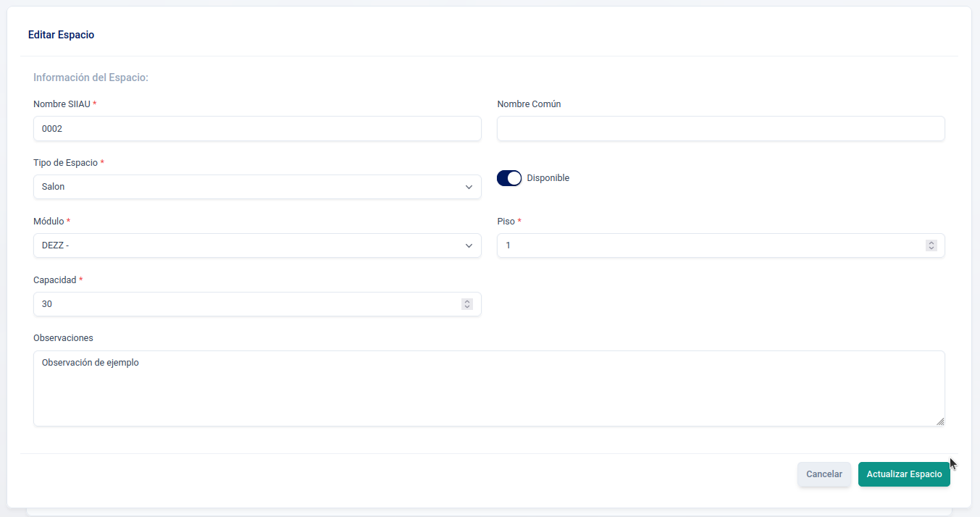Viewport: 980px width, 517px height.
Task: Open the Módulo dropdown showing DEZZ
Action: pyautogui.click(x=246, y=245)
